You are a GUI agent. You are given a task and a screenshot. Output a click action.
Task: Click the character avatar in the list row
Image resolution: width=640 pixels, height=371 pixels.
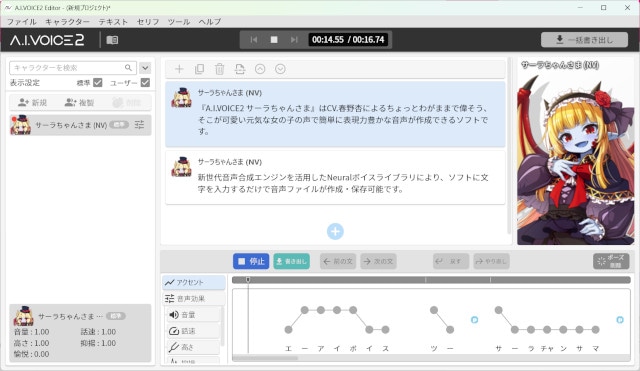[21, 125]
